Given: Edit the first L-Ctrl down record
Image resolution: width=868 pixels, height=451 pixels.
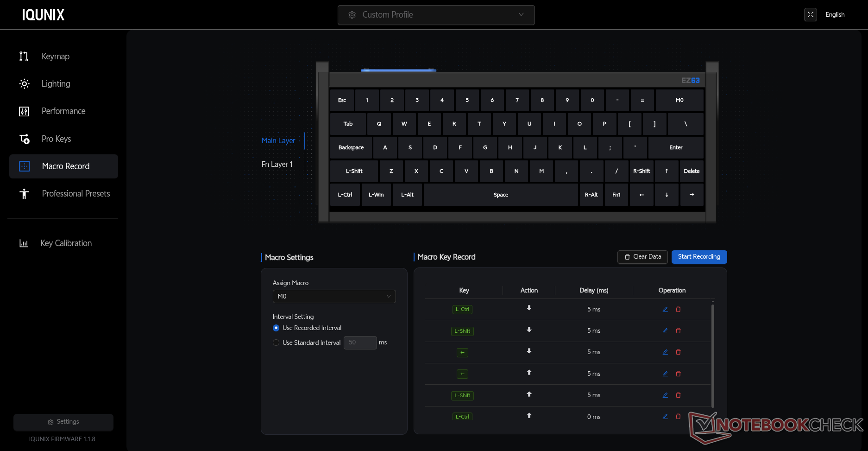Looking at the screenshot, I should [x=665, y=309].
